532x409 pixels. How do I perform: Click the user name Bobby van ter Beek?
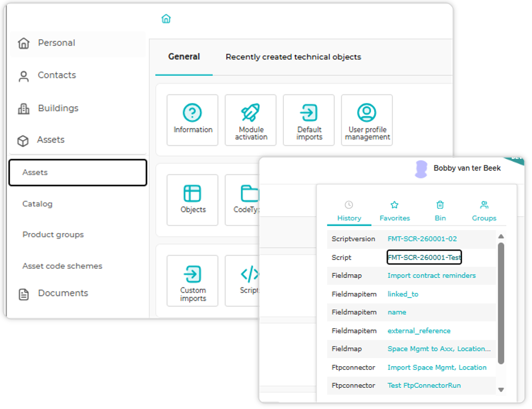click(x=467, y=168)
